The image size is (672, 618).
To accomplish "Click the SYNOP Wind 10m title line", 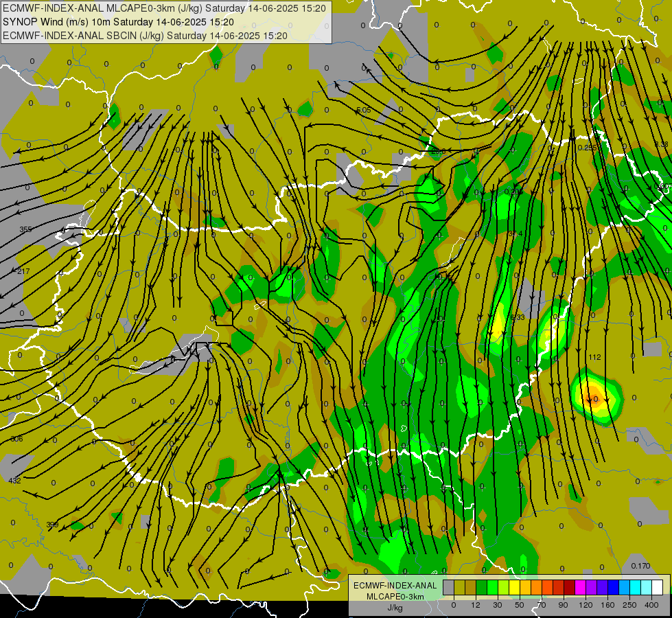I will click(x=118, y=22).
